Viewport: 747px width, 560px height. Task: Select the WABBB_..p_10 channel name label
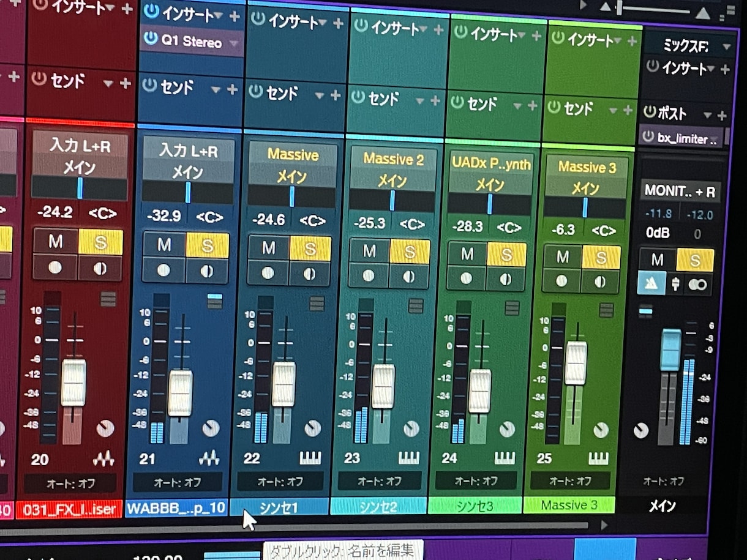tap(176, 507)
